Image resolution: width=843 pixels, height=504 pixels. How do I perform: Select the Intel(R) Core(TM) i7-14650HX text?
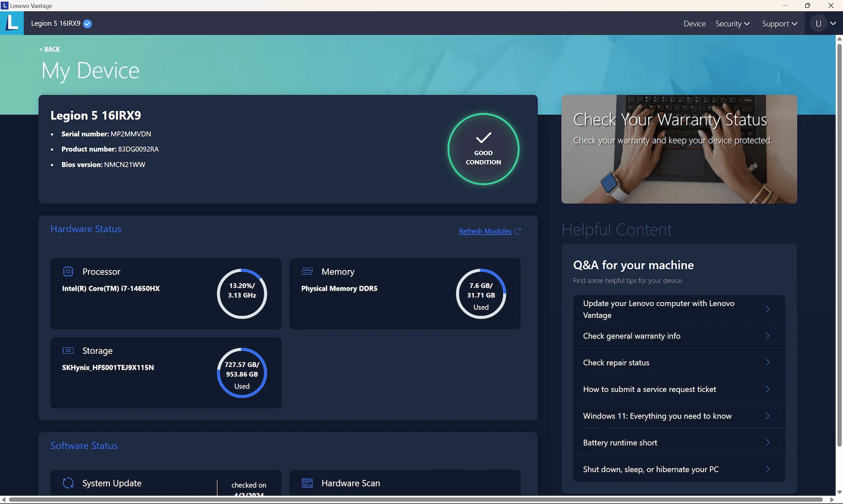click(x=111, y=288)
